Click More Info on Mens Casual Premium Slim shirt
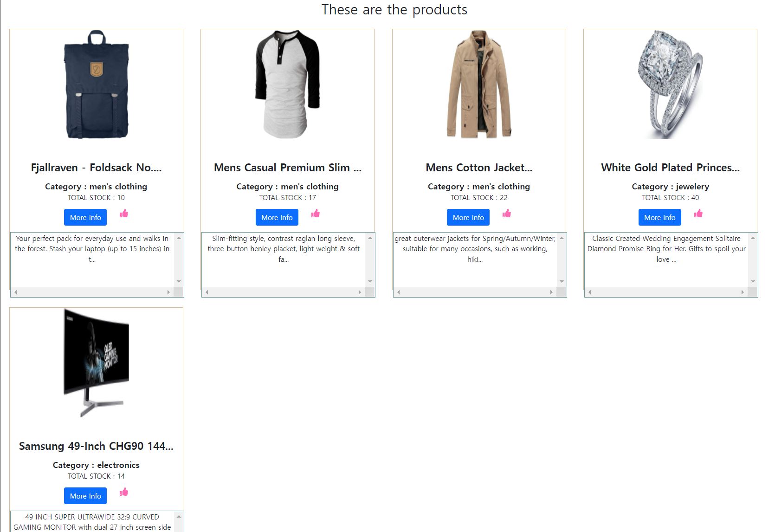The image size is (775, 532). tap(277, 217)
